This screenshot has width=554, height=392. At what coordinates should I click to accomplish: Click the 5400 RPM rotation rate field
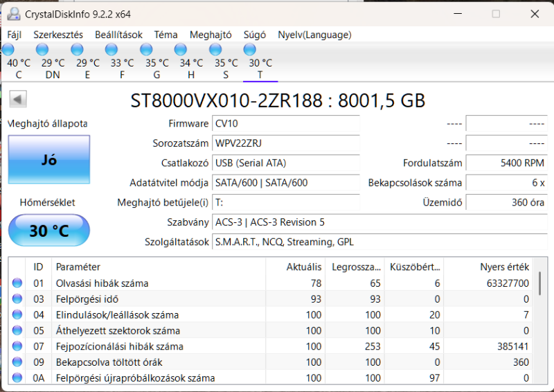point(507,163)
